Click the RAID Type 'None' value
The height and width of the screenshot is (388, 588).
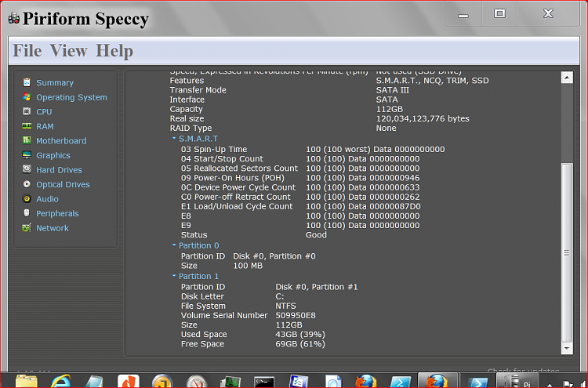(x=387, y=129)
